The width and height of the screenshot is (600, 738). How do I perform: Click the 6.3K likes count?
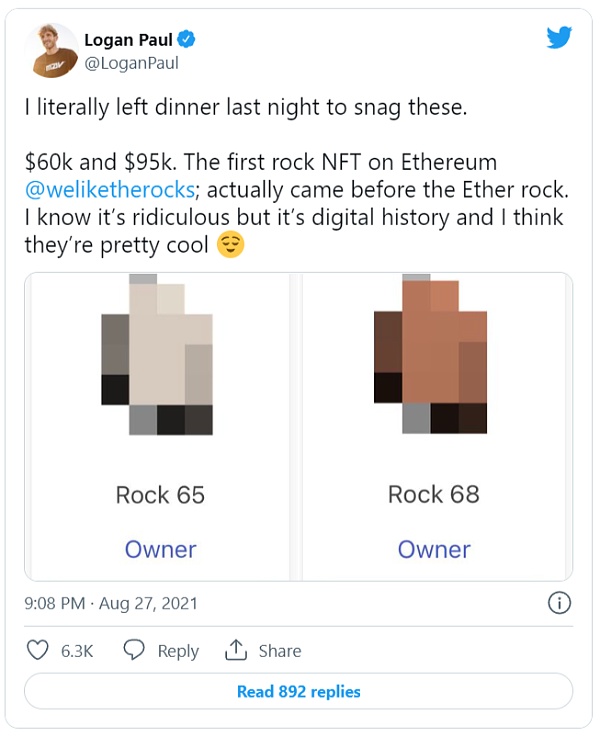77,651
